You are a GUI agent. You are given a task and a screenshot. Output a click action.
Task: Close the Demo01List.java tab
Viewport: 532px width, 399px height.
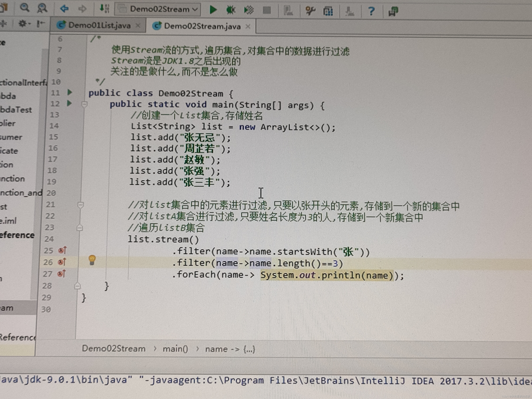click(x=138, y=25)
